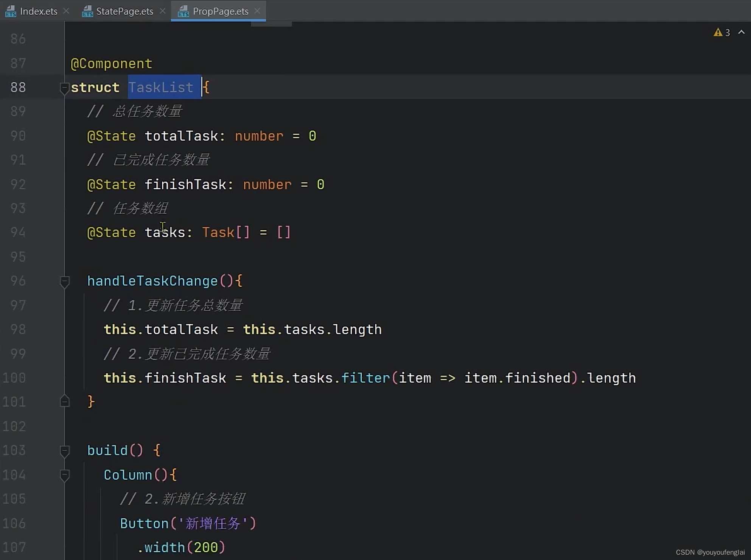
Task: Click the number type on line 90
Action: click(259, 136)
